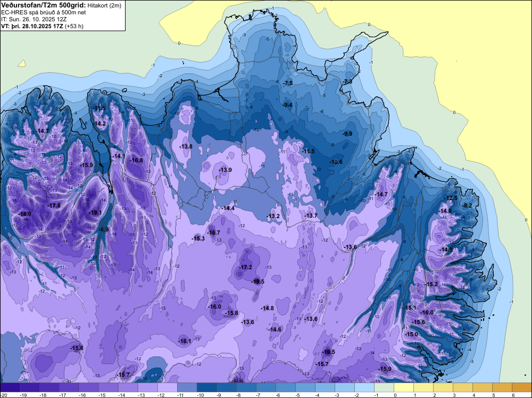Select the orange legend swatch above the 6 label
Image resolution: width=532 pixels, height=398 pixels.
[x=521, y=387]
